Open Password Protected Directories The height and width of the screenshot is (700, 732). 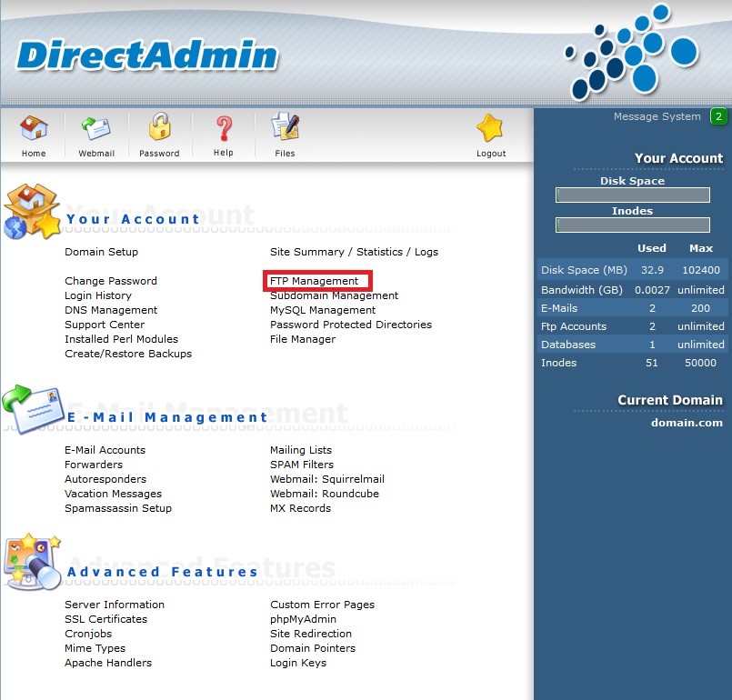(351, 325)
